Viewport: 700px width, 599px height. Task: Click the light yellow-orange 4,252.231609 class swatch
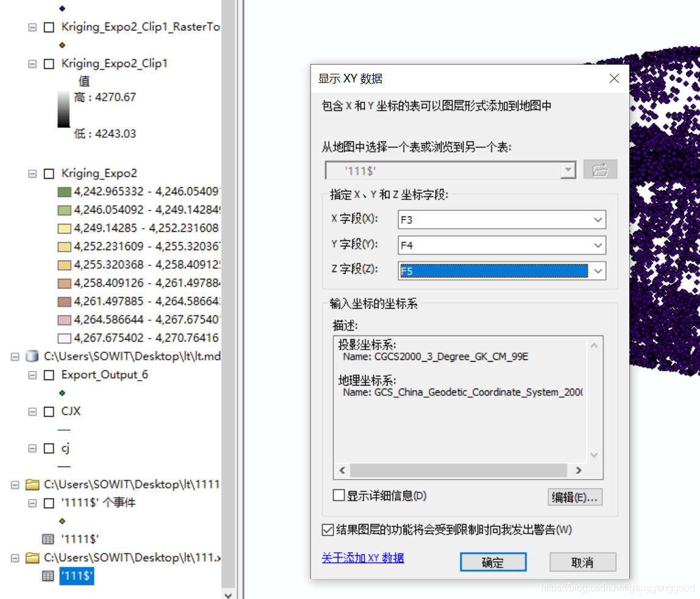point(64,247)
